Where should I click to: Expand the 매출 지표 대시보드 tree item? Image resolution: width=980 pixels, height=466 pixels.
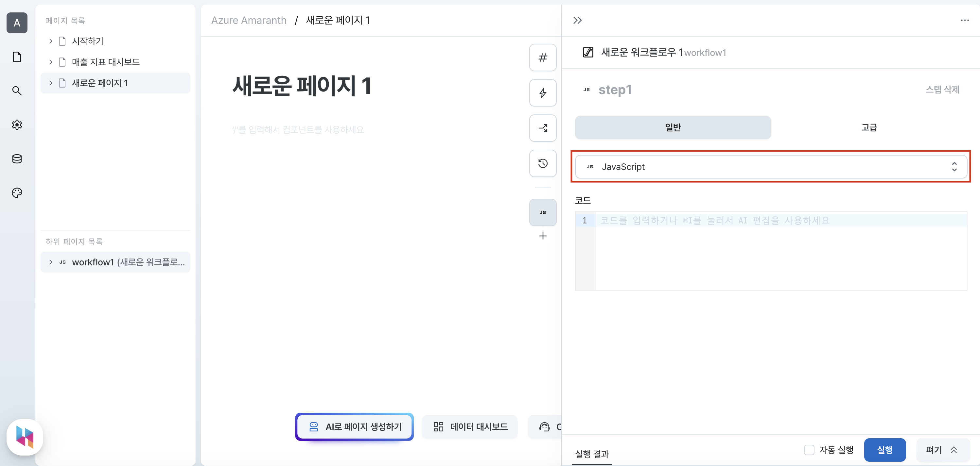51,62
